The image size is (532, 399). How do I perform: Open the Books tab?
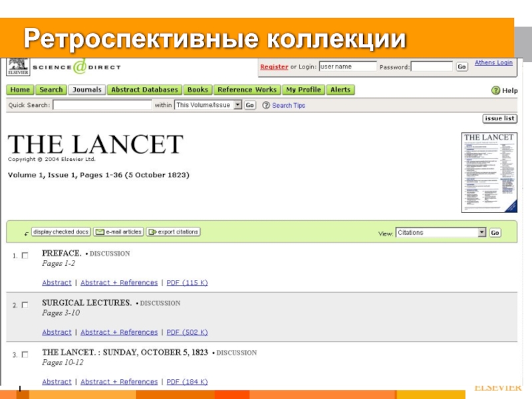pos(198,90)
